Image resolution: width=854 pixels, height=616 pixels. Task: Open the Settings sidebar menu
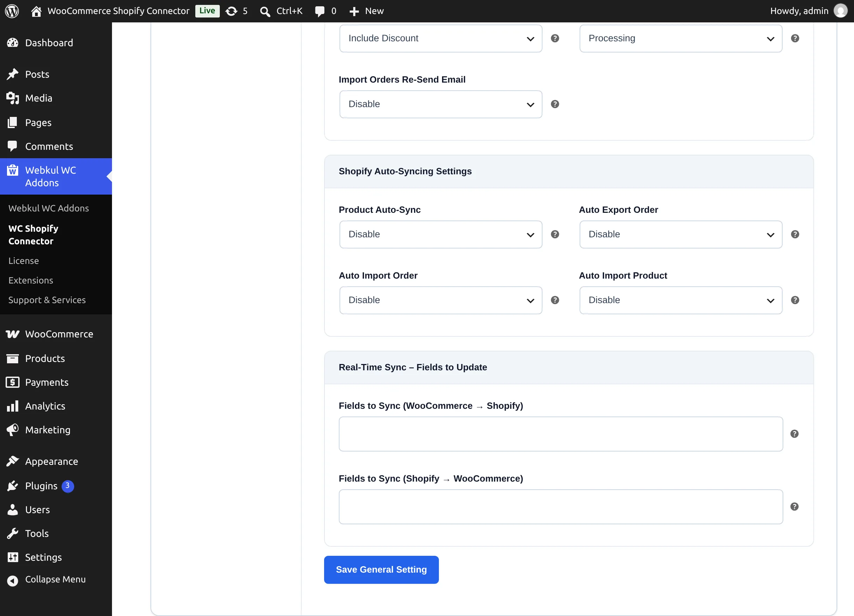(x=56, y=557)
